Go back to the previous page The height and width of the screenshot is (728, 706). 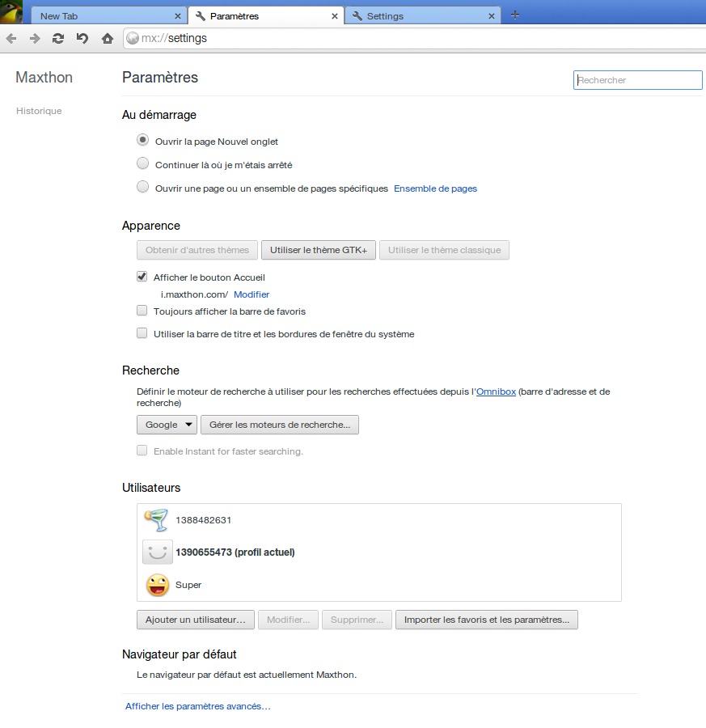click(11, 39)
